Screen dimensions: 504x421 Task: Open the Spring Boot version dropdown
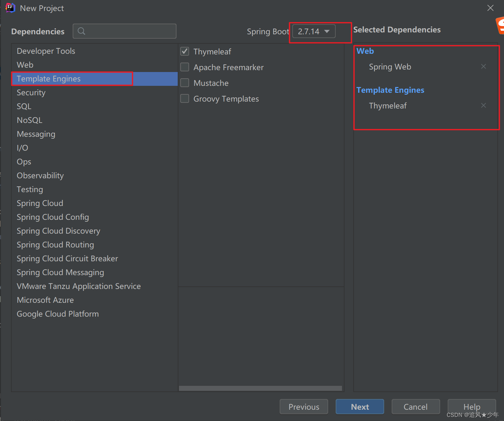click(314, 31)
